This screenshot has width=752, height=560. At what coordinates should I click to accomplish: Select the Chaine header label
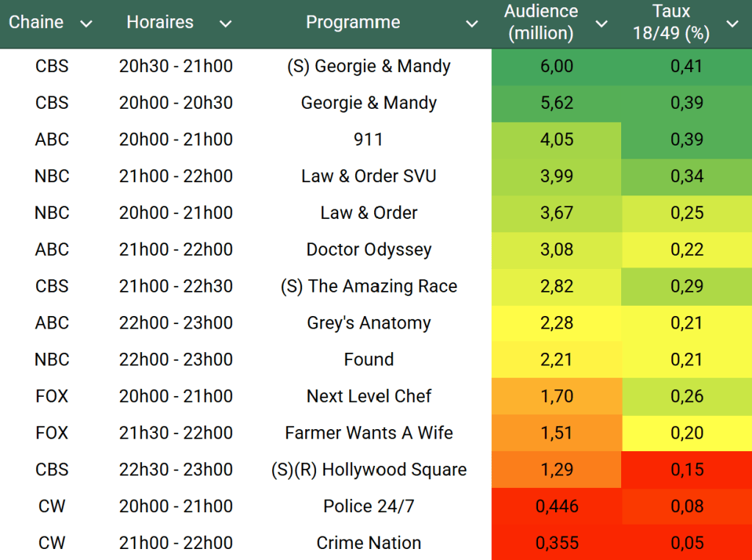point(36,23)
